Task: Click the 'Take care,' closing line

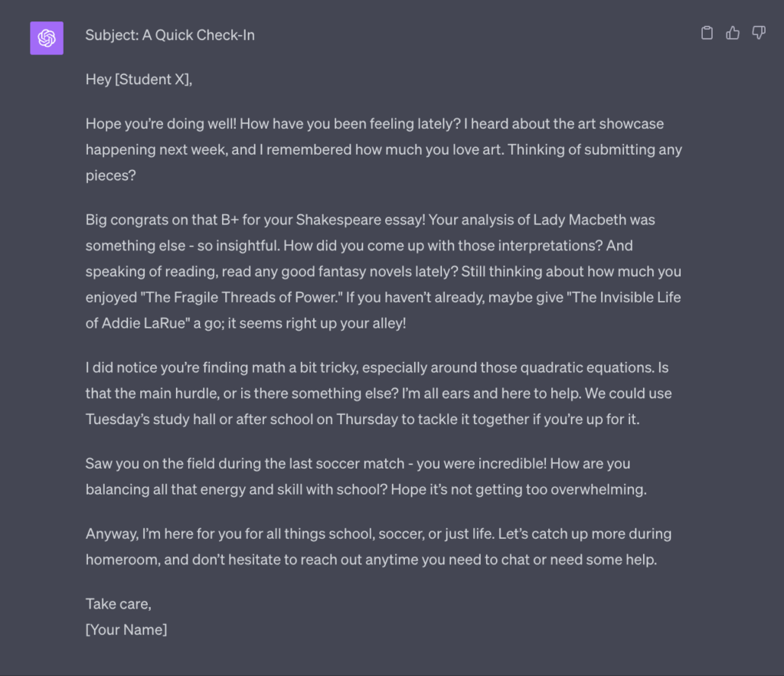Action: coord(118,604)
